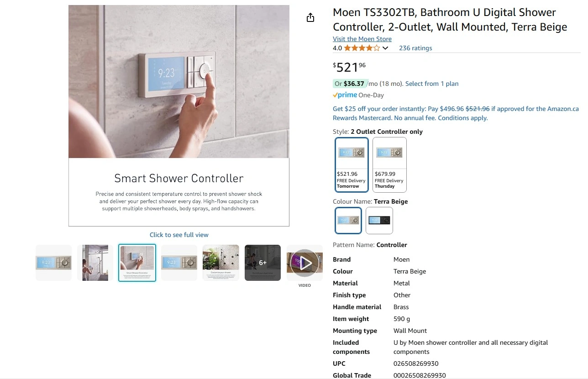This screenshot has width=588, height=379.
Task: Show the Customize your shower thumbnail
Action: [221, 263]
